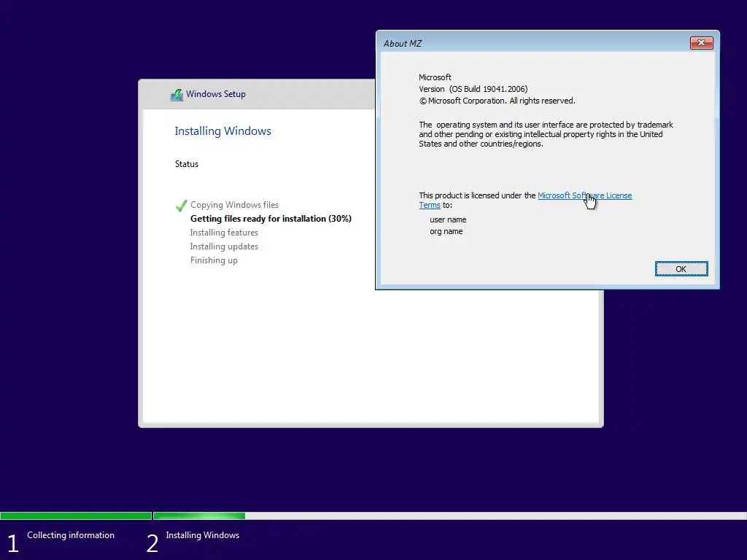Close the About MZ dialog

(701, 43)
